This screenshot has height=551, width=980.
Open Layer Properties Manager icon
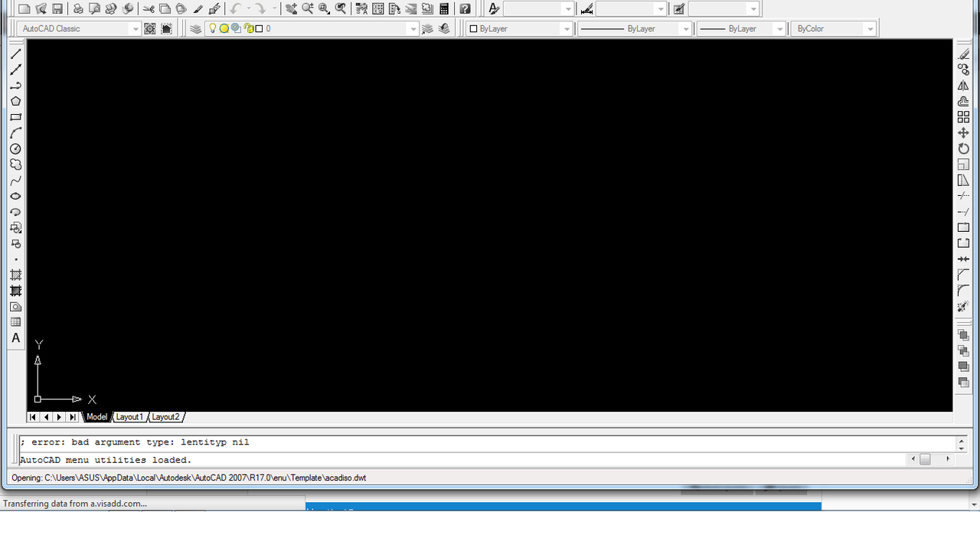(196, 29)
